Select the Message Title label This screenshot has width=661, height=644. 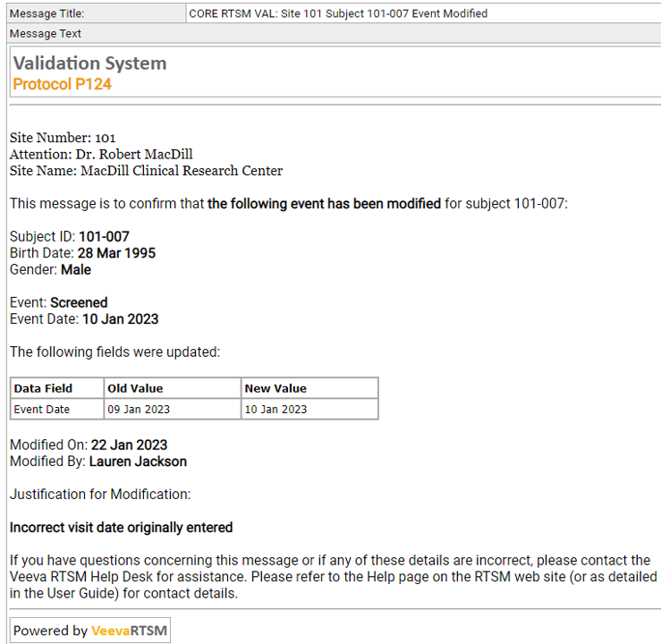pos(47,13)
